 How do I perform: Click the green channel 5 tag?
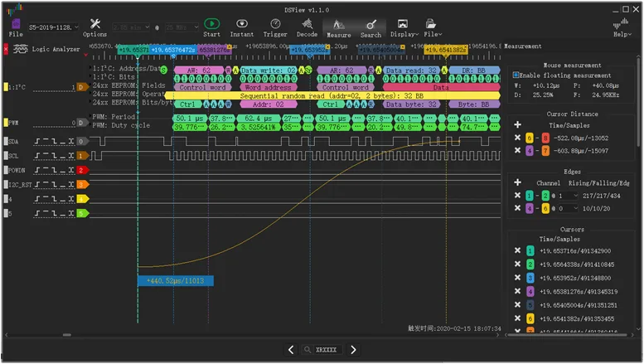pyautogui.click(x=82, y=213)
